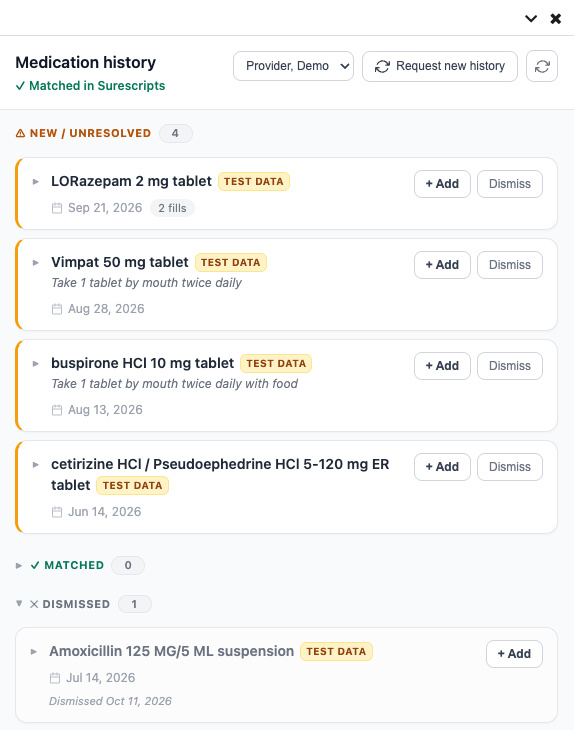
Task: Click the 2 fills badge on LORazepam
Action: [x=172, y=208]
